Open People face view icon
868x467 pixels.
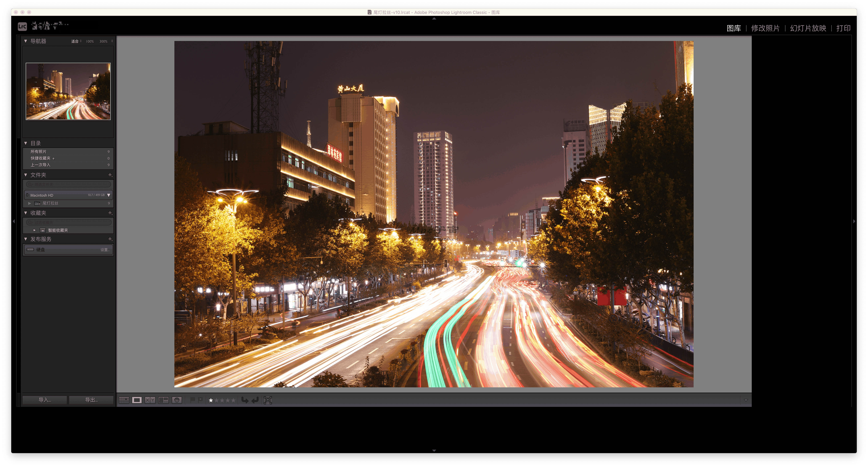tap(177, 400)
